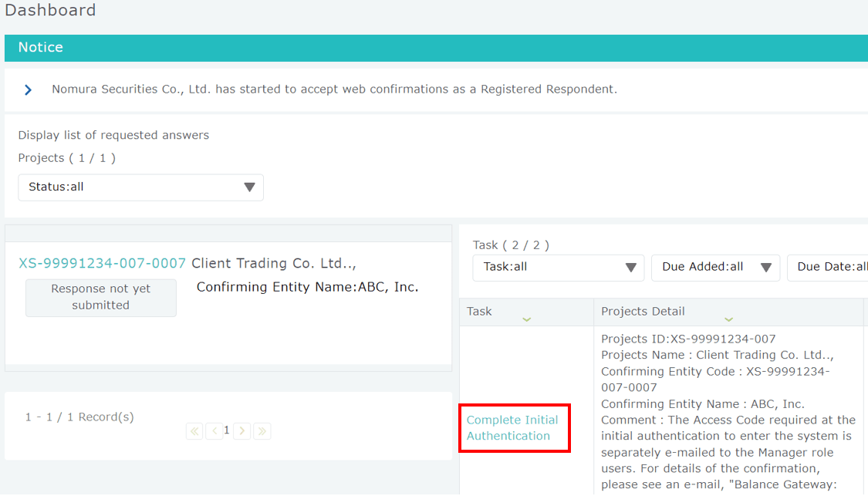This screenshot has height=496, width=868.
Task: Click Response not yet submitted button
Action: pyautogui.click(x=101, y=297)
